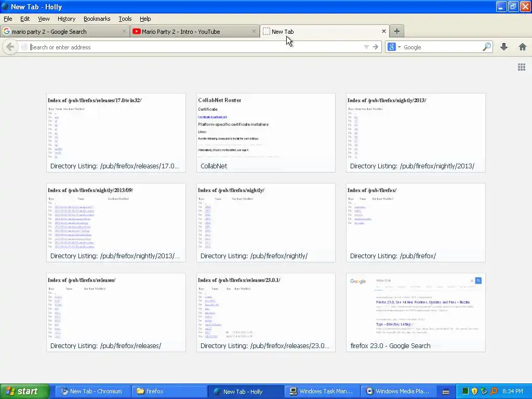Open the nightly/2013/09 directory thumbnail
532x399 pixels.
pos(116,222)
